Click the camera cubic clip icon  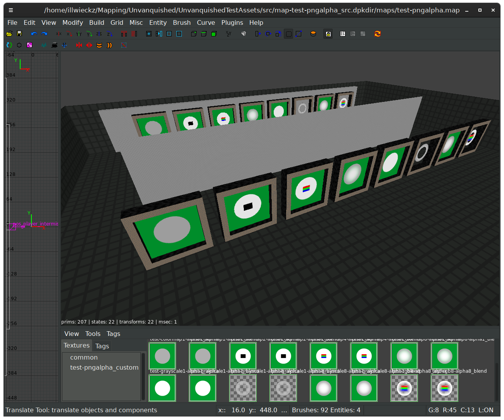pos(243,34)
